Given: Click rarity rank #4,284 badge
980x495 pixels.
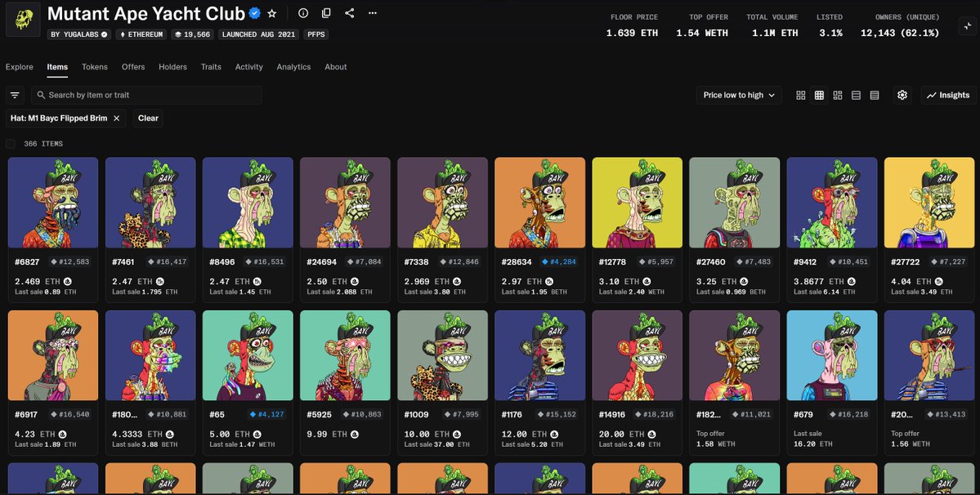Looking at the screenshot, I should (x=560, y=262).
